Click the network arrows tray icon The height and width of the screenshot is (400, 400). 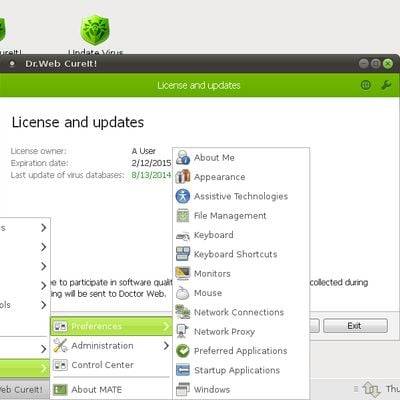pos(371,389)
